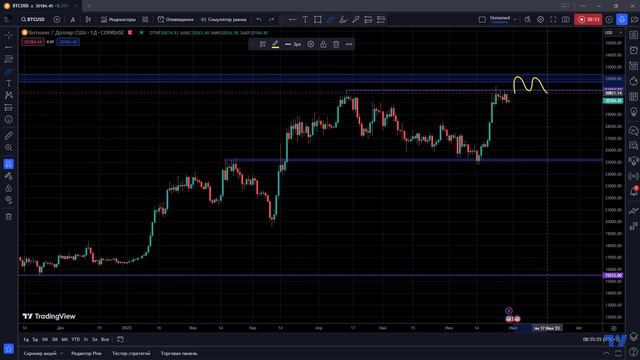
Task: Open the notifications bell with red badge
Action: coord(633,191)
